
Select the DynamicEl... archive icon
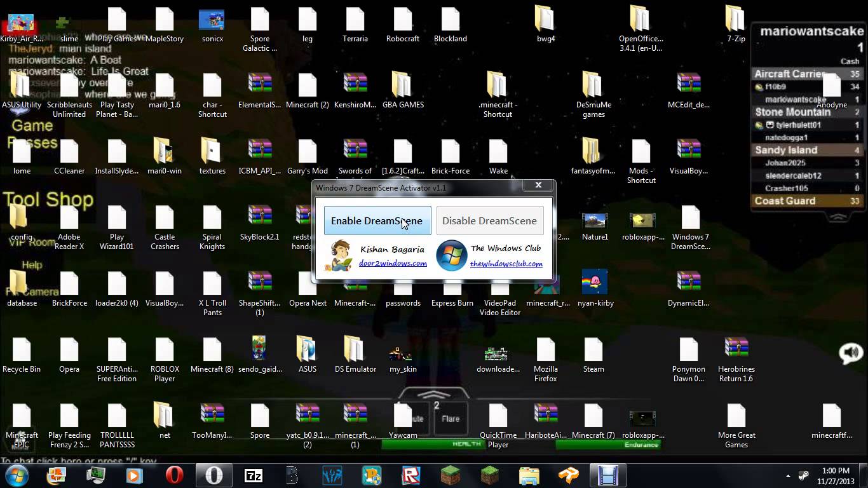tap(689, 289)
